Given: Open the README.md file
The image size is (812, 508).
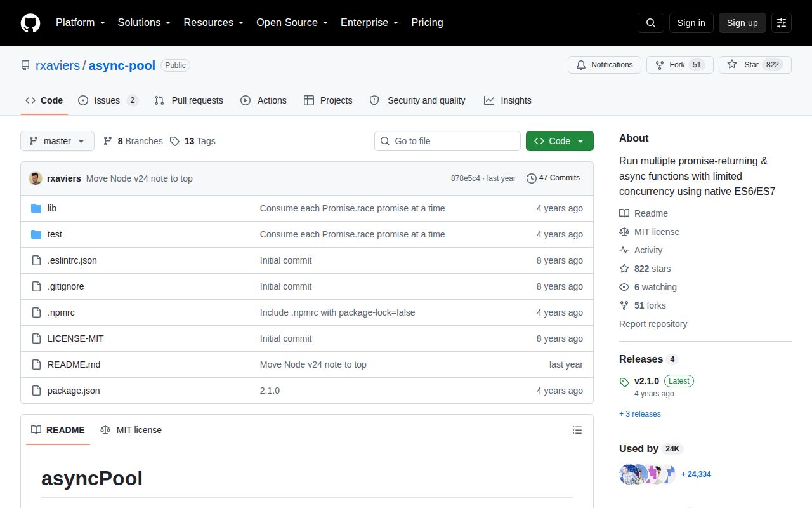Looking at the screenshot, I should click(74, 364).
